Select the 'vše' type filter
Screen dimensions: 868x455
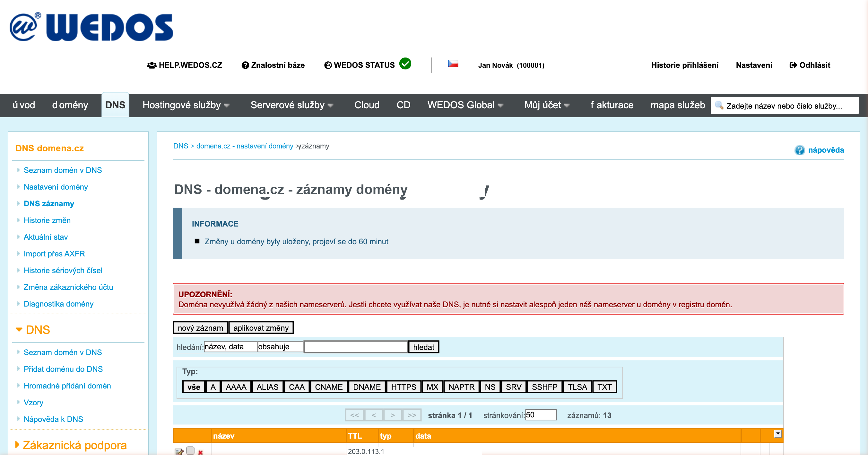(x=194, y=387)
